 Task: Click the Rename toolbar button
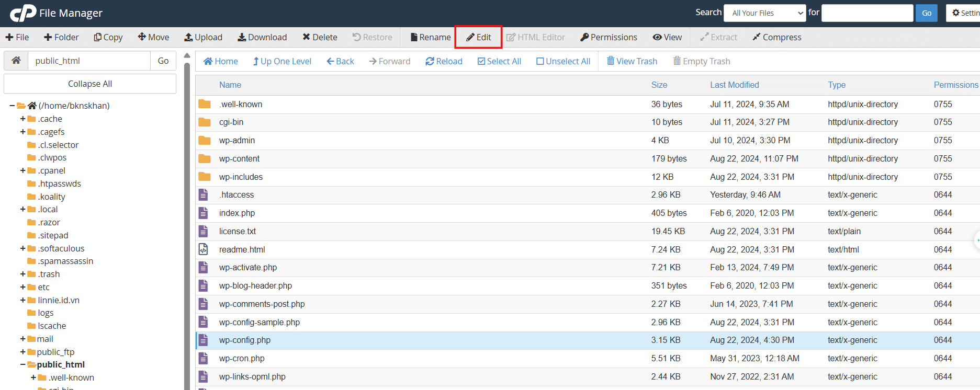coord(431,37)
